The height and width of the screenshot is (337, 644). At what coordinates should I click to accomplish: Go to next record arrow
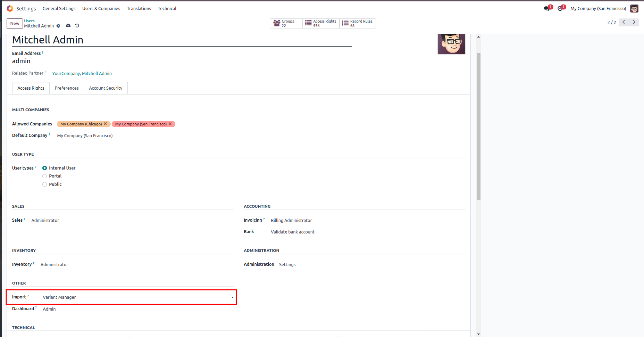click(x=634, y=22)
